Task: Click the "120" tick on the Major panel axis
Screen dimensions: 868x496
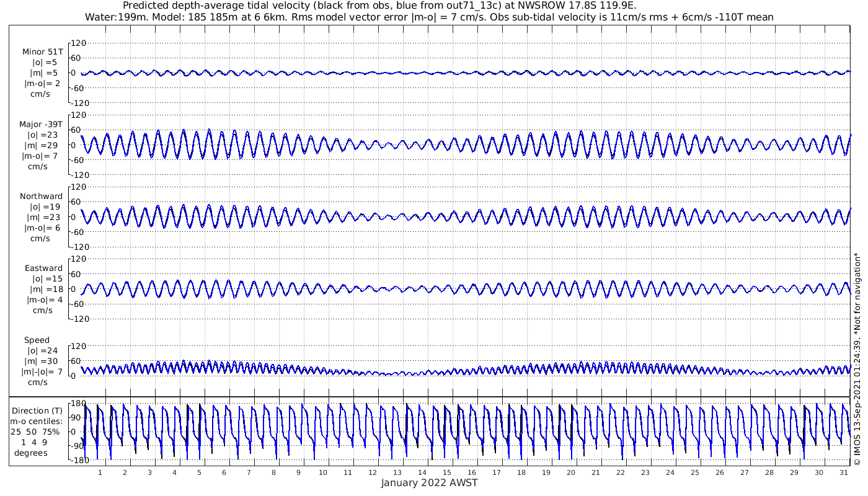Action: (x=77, y=115)
